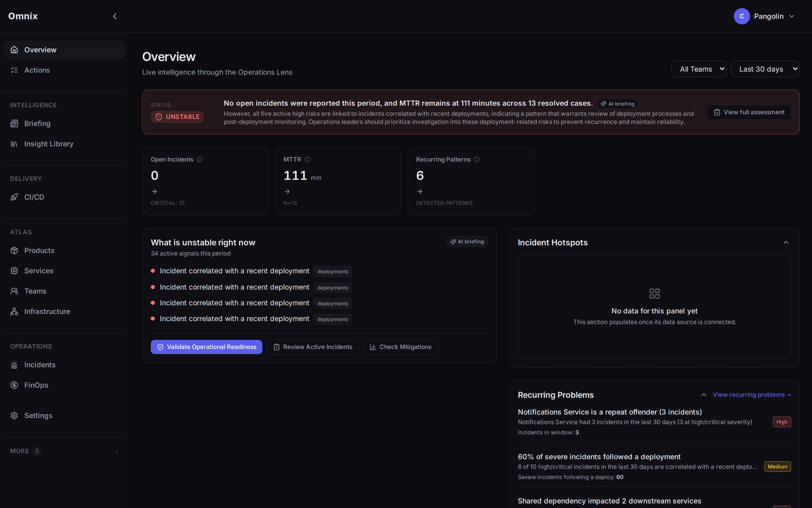Click Validate Operational Readiness button

pyautogui.click(x=206, y=347)
